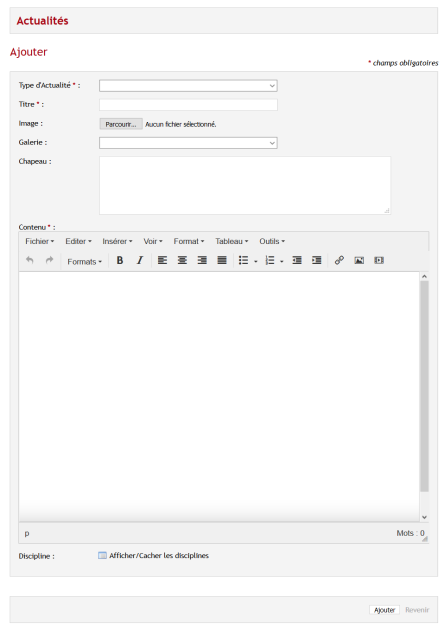Expand the Galerie dropdown

[188, 143]
